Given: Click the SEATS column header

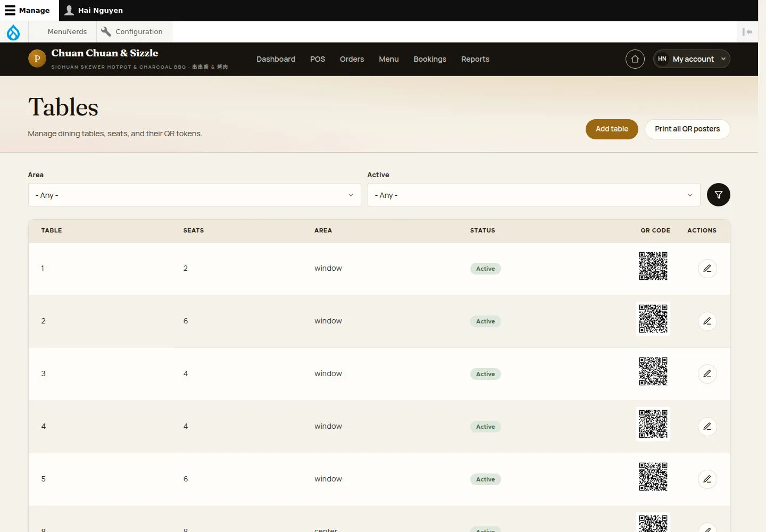Looking at the screenshot, I should click(194, 230).
